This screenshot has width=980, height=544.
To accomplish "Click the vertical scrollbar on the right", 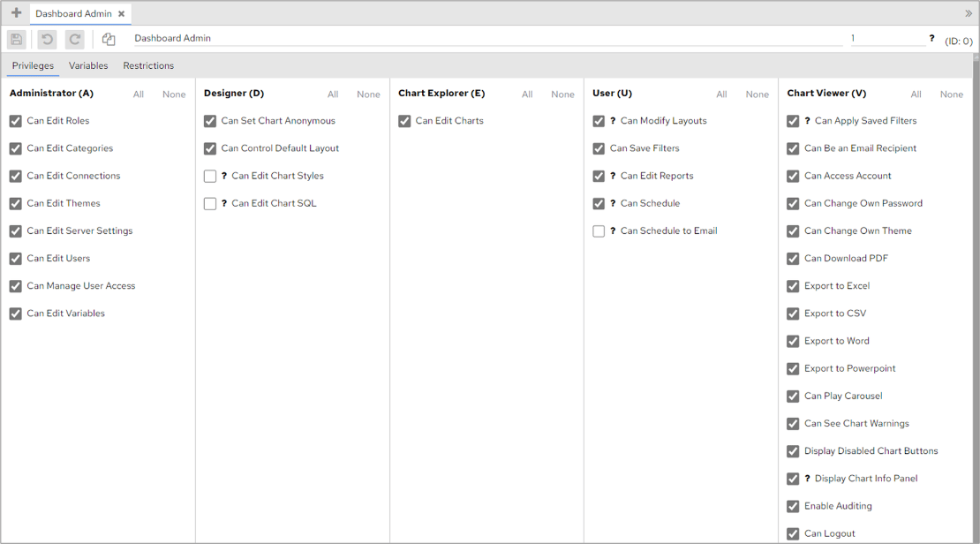I will [x=976, y=298].
